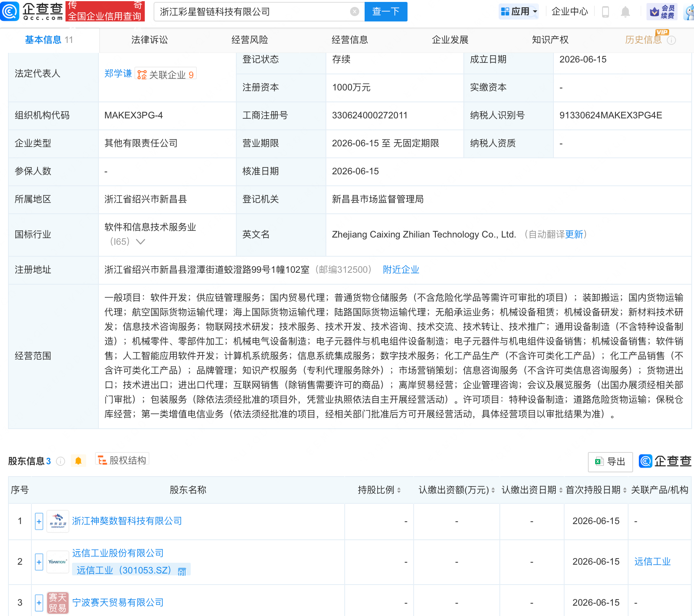Viewport: 694px width, 616px height.
Task: Click 浙江神葵数智 company logo thumbnail
Action: pyautogui.click(x=58, y=521)
